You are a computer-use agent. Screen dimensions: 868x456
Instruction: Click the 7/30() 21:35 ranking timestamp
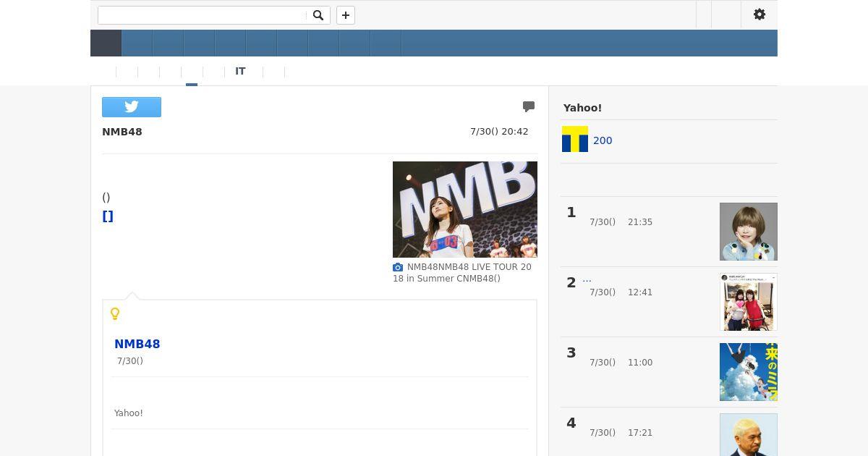point(621,222)
